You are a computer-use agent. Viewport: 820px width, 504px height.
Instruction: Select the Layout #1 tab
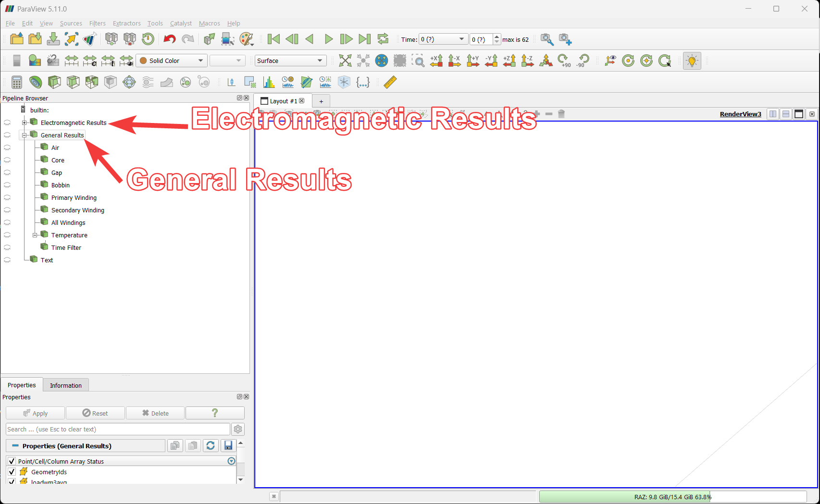(283, 101)
